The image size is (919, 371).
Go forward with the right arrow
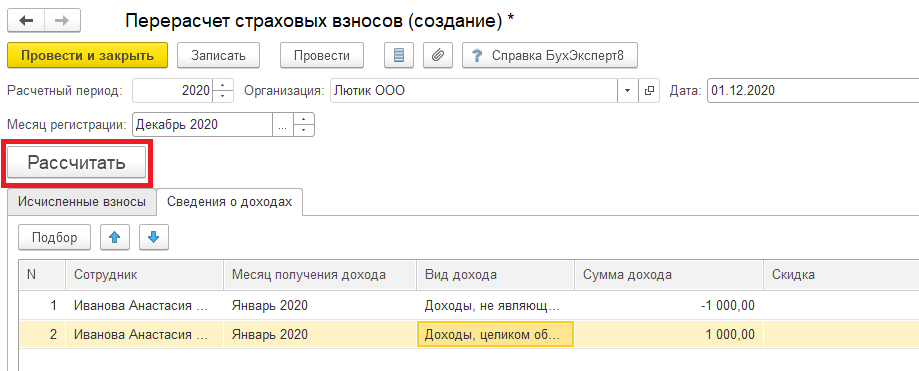[x=62, y=21]
